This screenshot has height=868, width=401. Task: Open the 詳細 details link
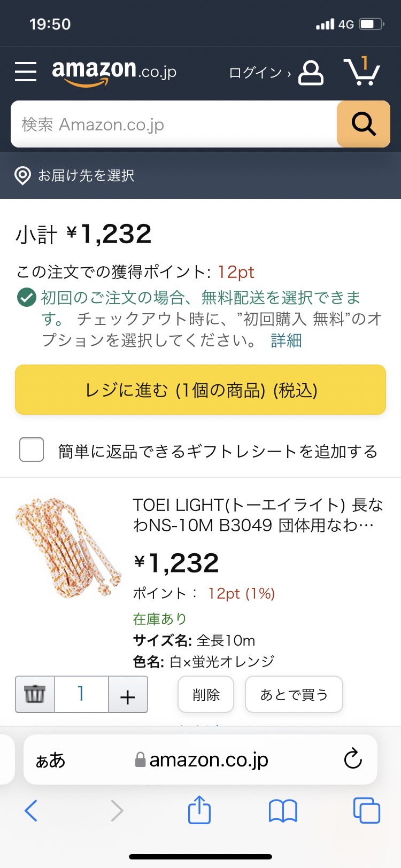287,340
